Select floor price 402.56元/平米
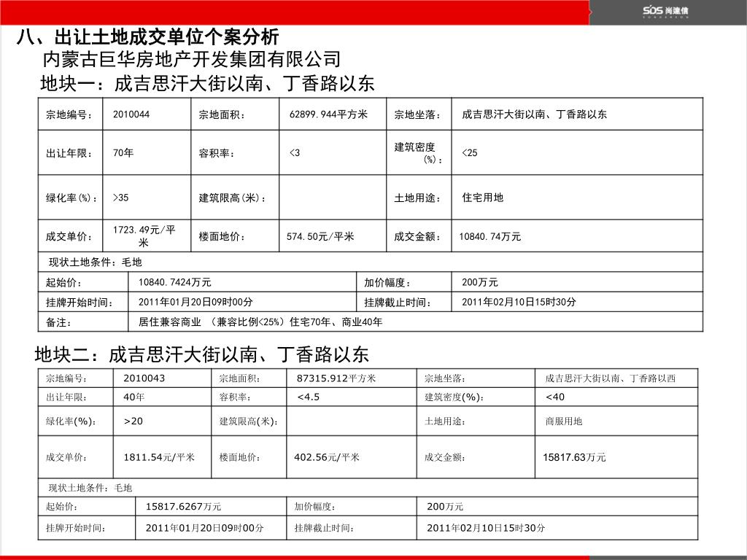 point(326,457)
